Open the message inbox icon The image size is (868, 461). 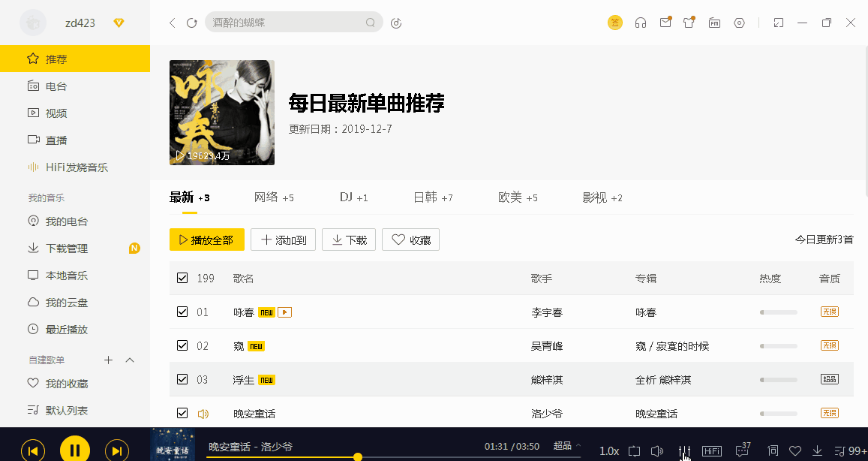tap(665, 23)
